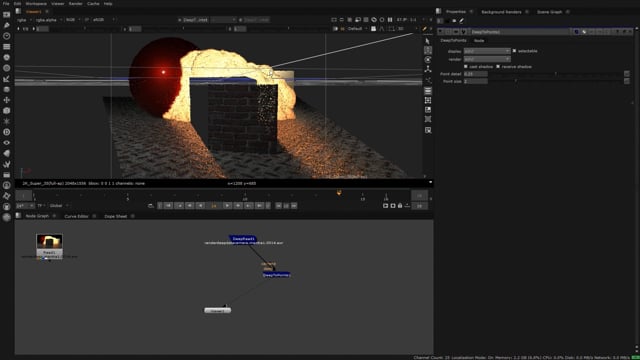Open the Transform nodes menu icon
640x360 pixels.
pos(7,100)
